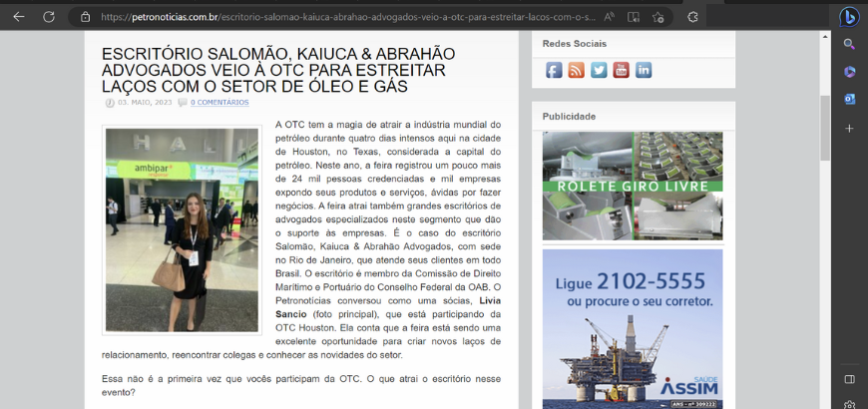Select the 'Publicidade' heading
This screenshot has width=868, height=409.
569,117
